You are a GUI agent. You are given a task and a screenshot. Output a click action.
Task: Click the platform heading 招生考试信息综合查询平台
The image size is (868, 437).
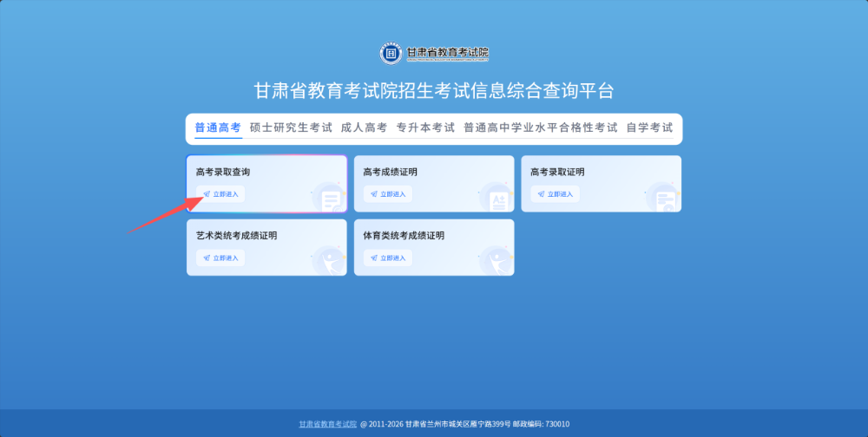(506, 91)
